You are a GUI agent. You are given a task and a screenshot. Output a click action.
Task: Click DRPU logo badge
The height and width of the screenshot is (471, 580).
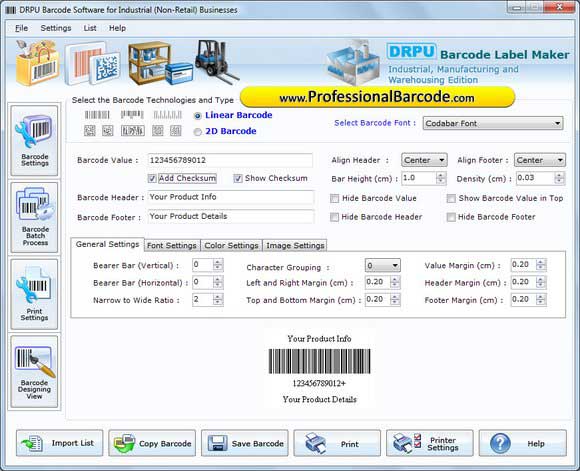[x=411, y=51]
